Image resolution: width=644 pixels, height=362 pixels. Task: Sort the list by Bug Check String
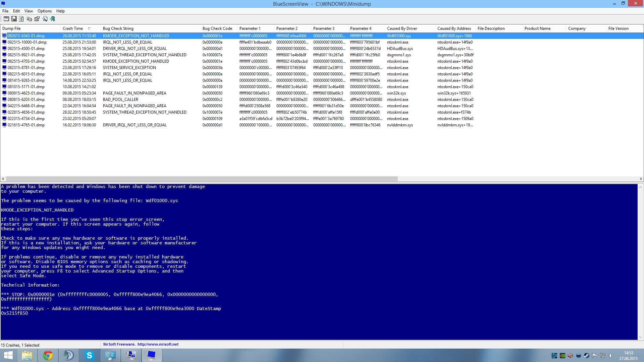tap(118, 28)
